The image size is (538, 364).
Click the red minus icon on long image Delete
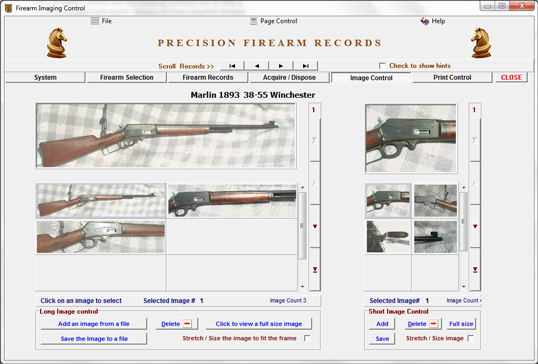187,324
